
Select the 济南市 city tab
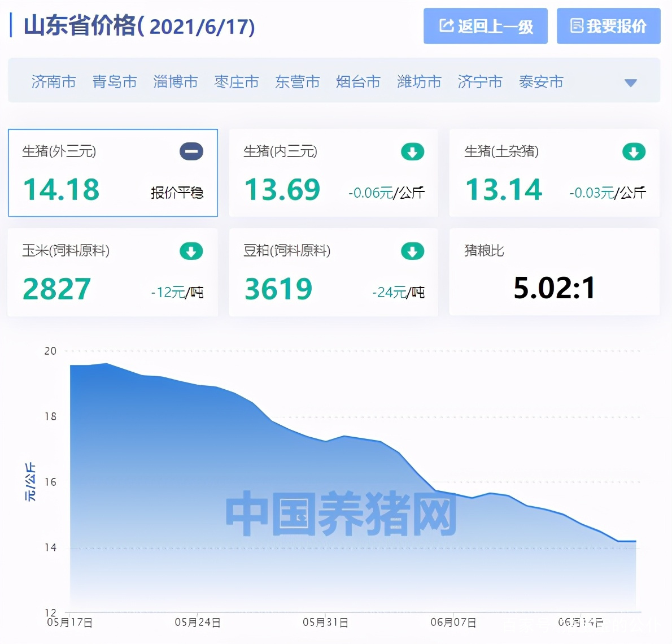(54, 81)
